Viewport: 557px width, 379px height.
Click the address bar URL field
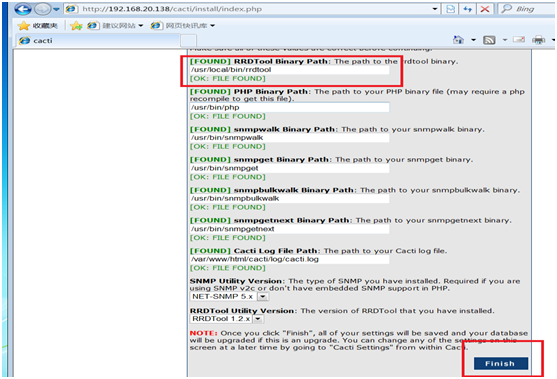[x=248, y=9]
